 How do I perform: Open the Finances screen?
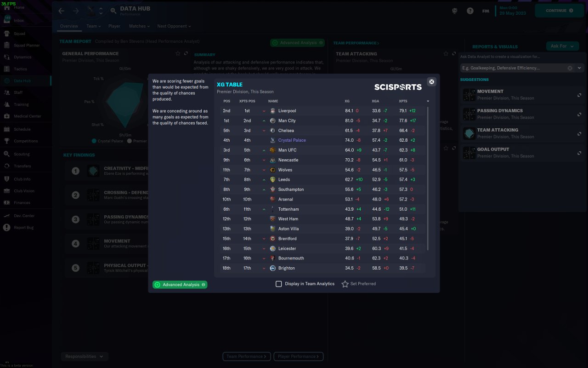(x=22, y=203)
